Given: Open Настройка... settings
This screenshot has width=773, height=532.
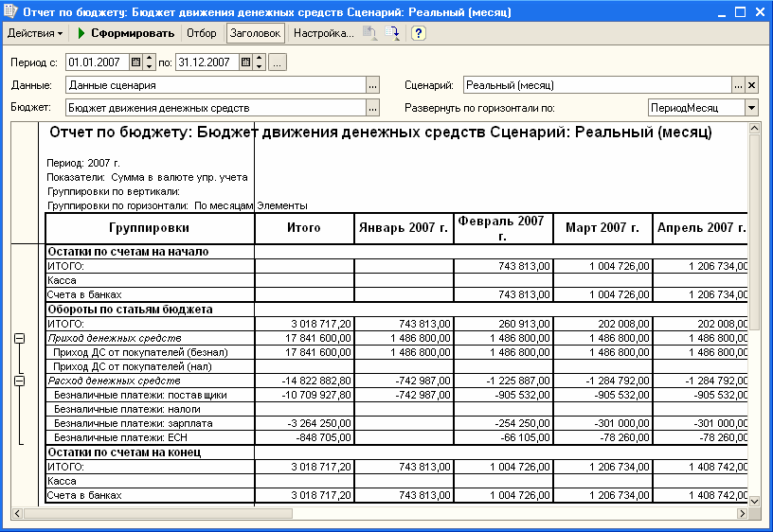Looking at the screenshot, I should pos(323,33).
